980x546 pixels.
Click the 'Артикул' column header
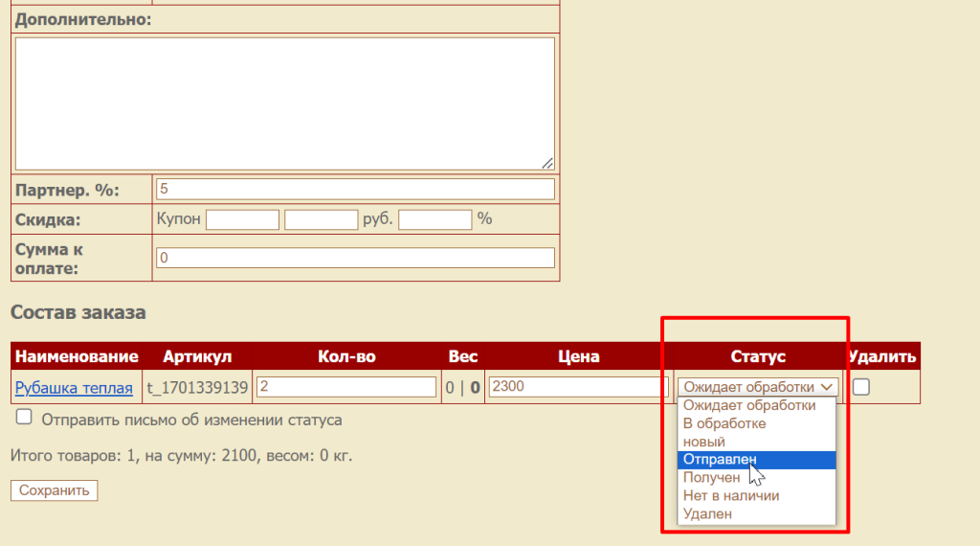coord(197,356)
